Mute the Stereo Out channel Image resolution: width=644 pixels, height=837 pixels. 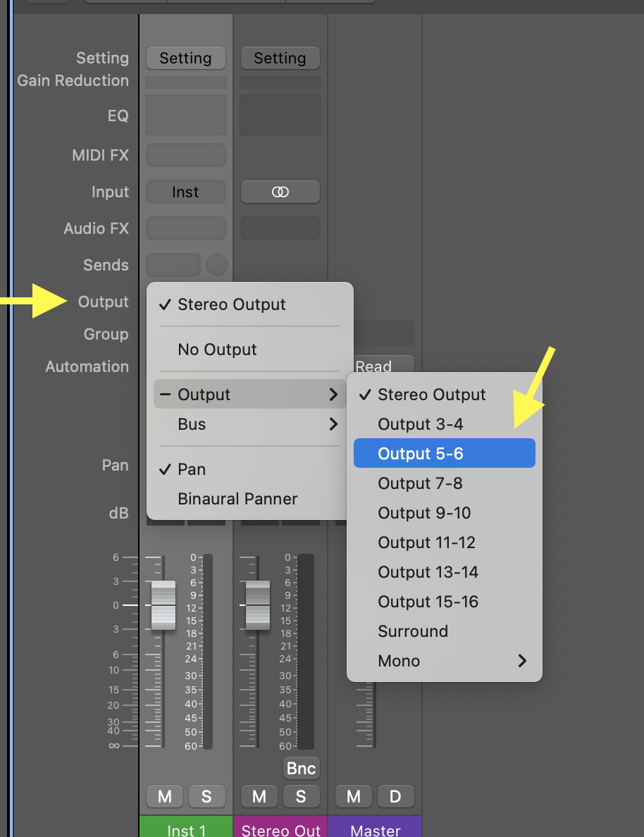coord(259,796)
